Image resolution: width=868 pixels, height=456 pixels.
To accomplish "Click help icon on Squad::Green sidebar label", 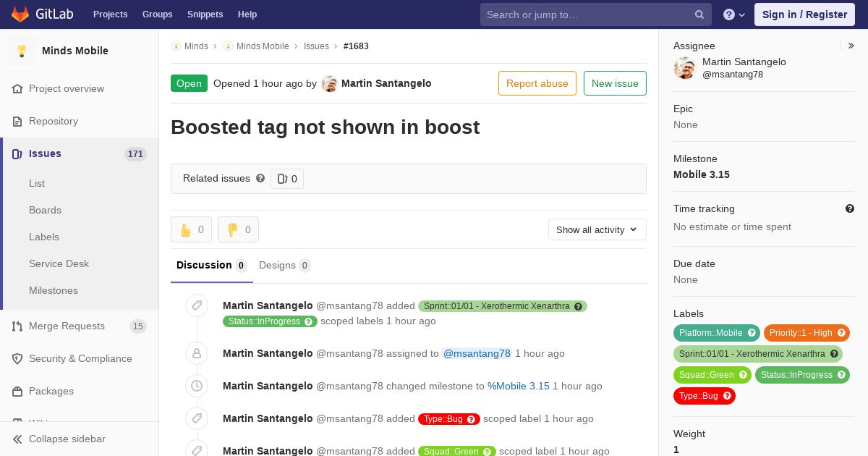I will coord(742,375).
